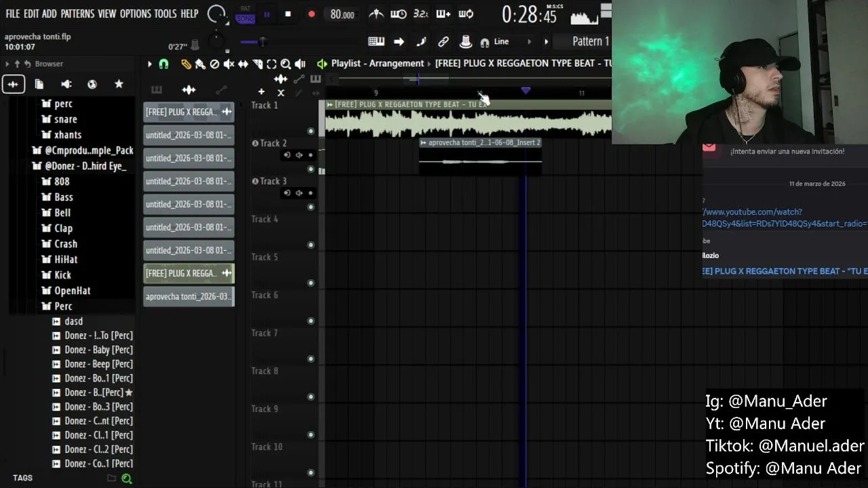The width and height of the screenshot is (868, 488).
Task: Open the piano roll view icon
Action: click(x=376, y=41)
